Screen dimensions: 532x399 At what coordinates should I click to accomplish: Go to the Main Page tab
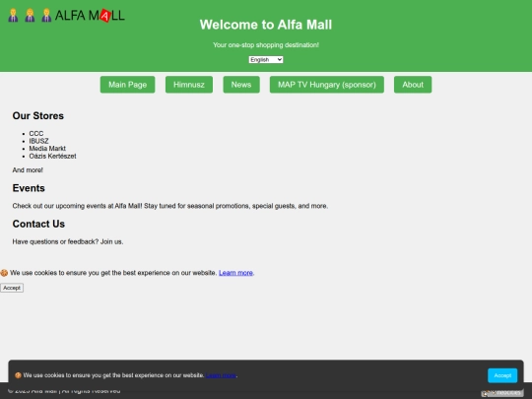pyautogui.click(x=127, y=85)
